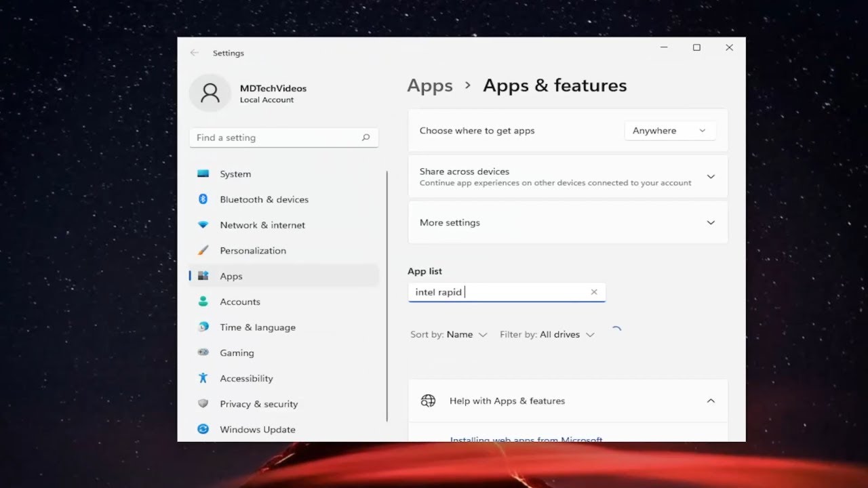Click the Network wifi icon in sidebar
Viewport: 868px width, 488px height.
pos(203,225)
